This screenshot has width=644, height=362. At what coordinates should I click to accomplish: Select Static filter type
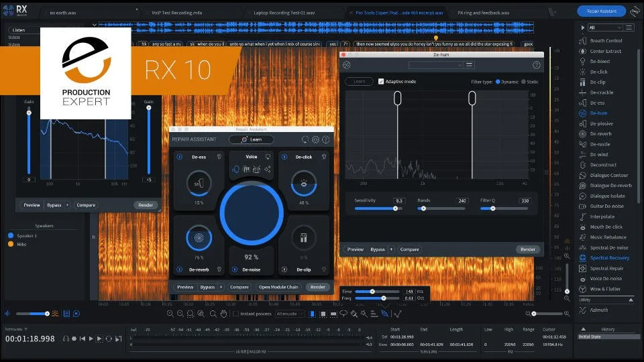[523, 82]
